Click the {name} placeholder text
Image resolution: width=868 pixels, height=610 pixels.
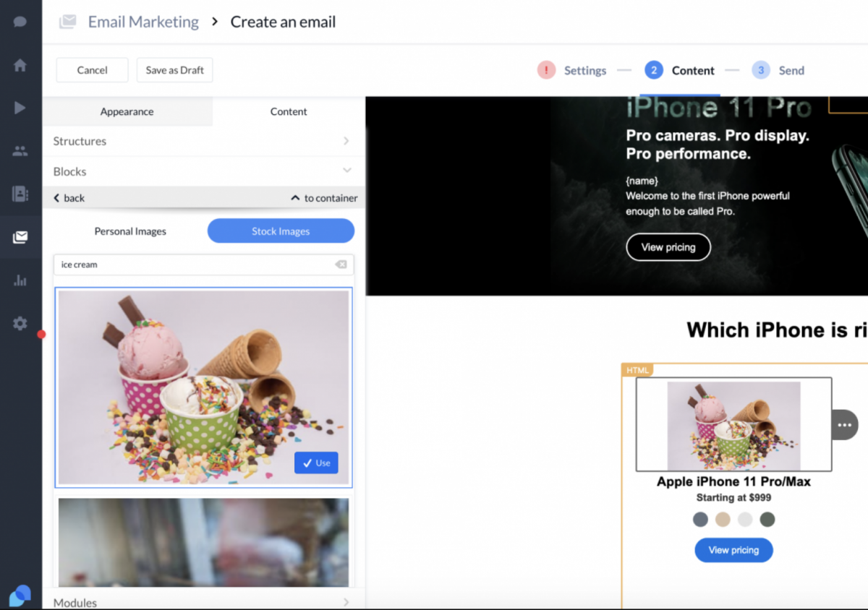[642, 181]
